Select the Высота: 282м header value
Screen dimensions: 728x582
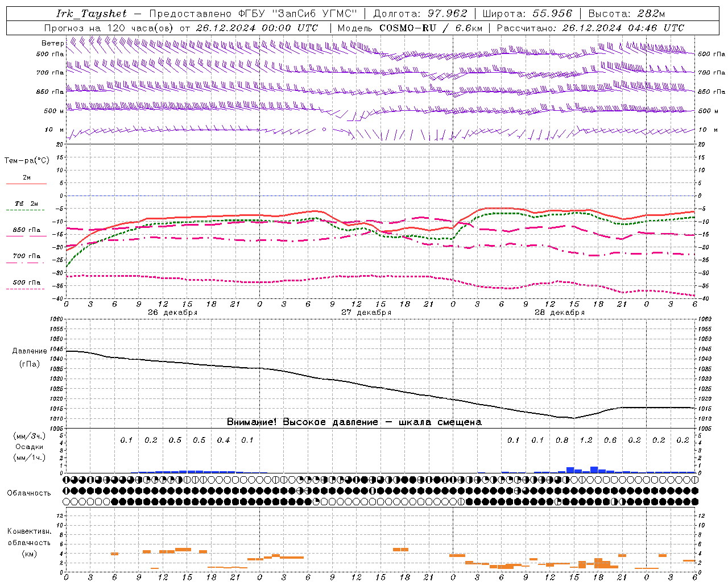click(627, 14)
